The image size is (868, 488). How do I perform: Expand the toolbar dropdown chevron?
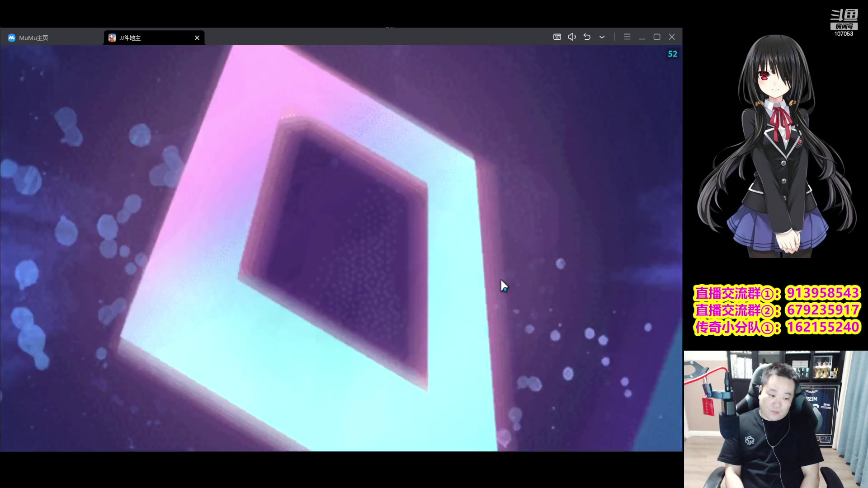pyautogui.click(x=602, y=37)
